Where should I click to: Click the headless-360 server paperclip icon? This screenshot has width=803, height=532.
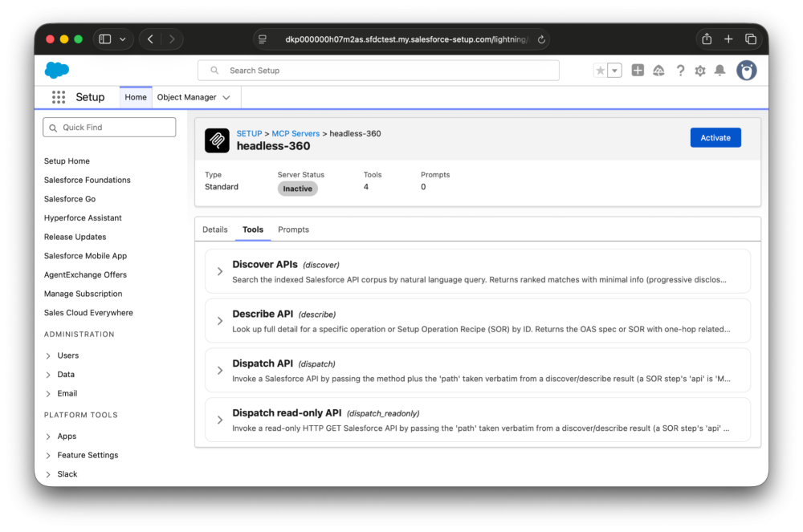(x=217, y=140)
